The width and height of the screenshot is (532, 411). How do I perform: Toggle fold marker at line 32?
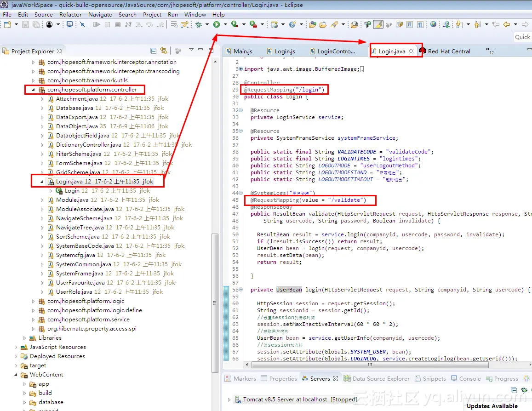click(x=240, y=110)
